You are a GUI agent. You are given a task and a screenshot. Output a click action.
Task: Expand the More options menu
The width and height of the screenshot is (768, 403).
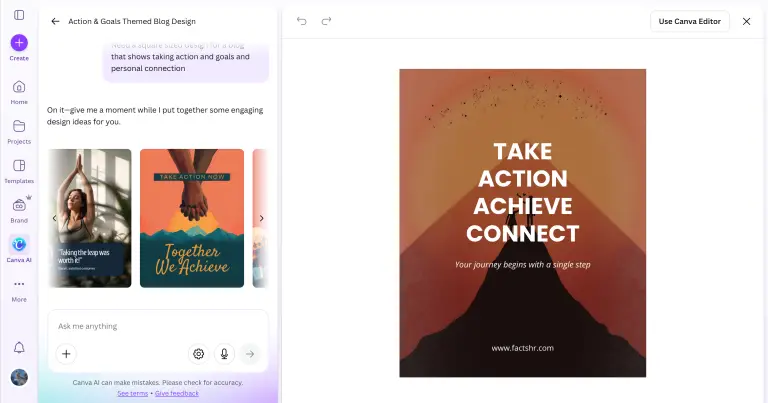19,285
